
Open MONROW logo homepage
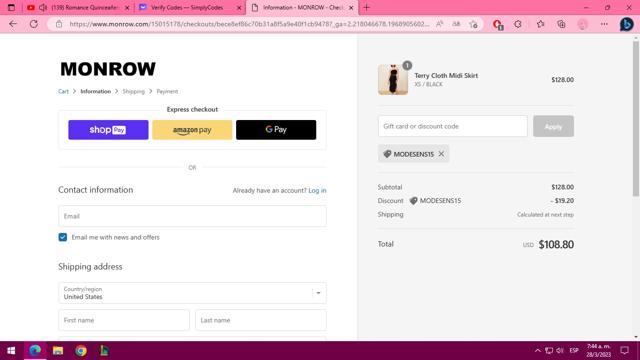point(108,69)
